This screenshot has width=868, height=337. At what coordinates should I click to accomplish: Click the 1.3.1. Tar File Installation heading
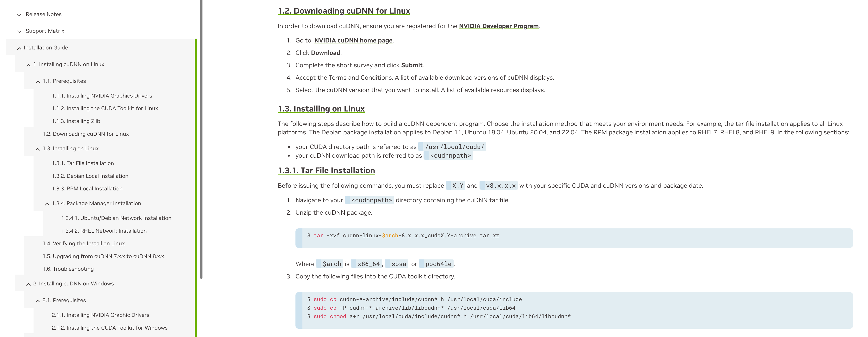click(x=326, y=171)
